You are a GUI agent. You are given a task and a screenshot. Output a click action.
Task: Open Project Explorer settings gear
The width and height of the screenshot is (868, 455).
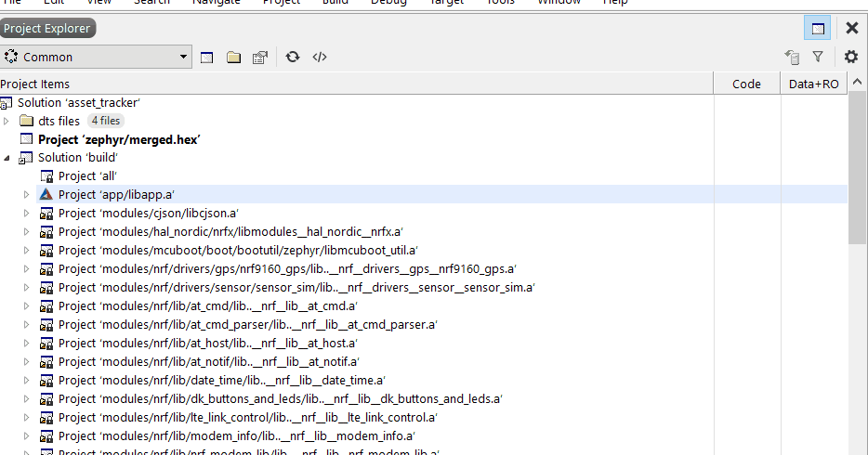pos(850,57)
